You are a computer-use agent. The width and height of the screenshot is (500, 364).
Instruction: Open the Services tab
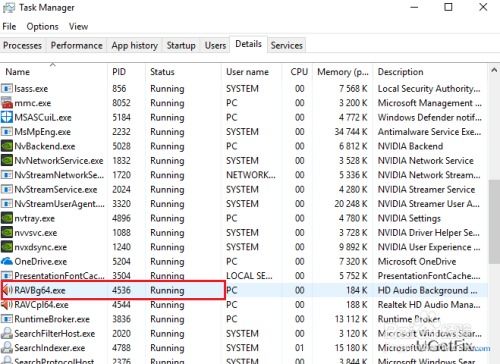click(287, 45)
